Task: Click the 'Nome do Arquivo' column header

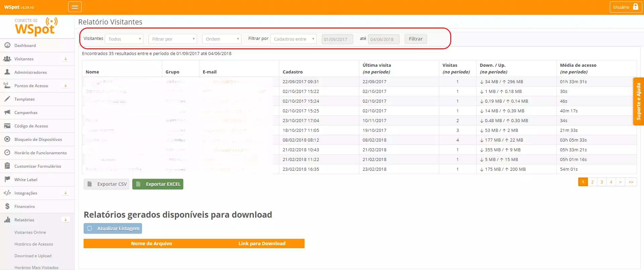Action: click(x=151, y=244)
